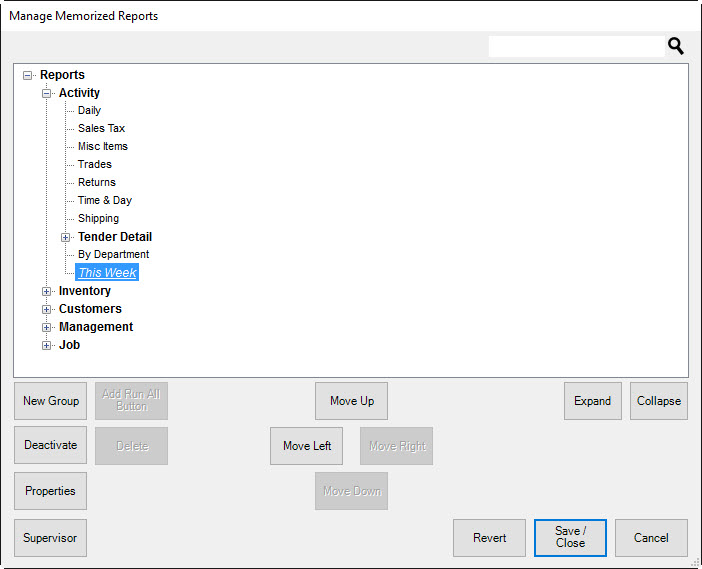Screen dimensions: 702x569
Task: Click the Revert button
Action: click(x=489, y=537)
